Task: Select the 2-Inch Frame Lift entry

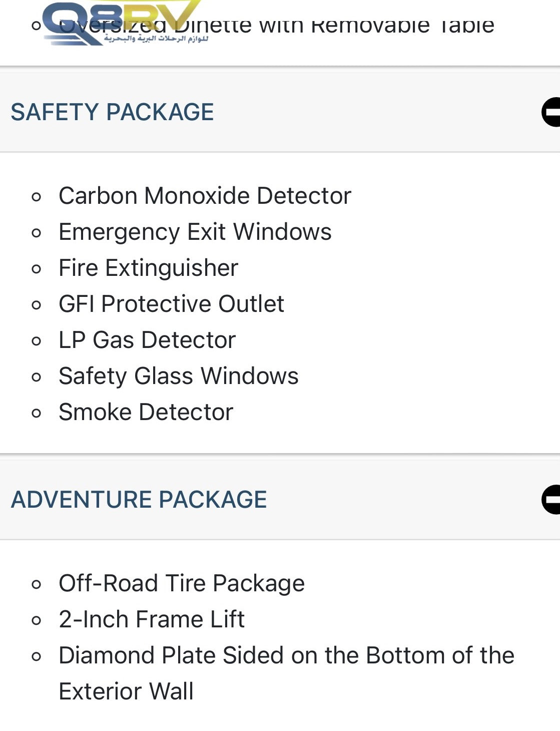Action: tap(151, 619)
